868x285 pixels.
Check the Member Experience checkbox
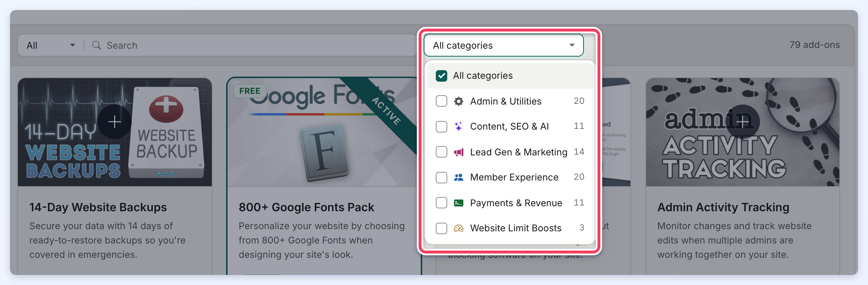point(442,177)
